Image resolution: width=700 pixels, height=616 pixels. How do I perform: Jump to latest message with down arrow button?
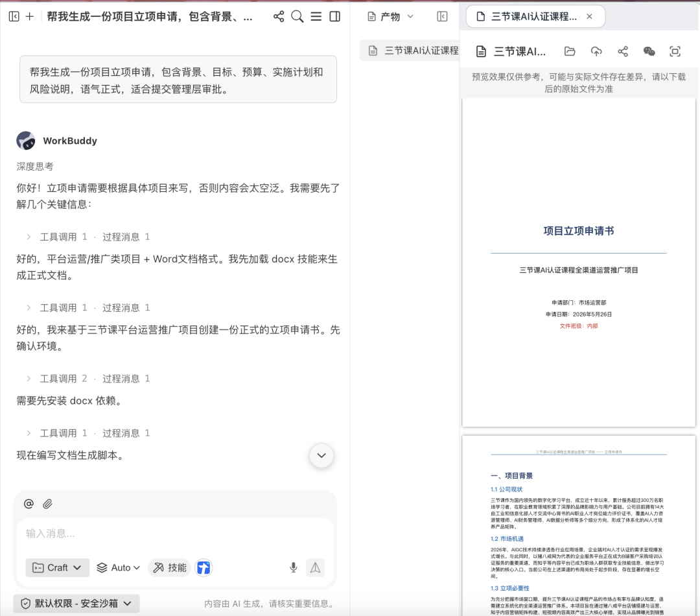tap(321, 456)
